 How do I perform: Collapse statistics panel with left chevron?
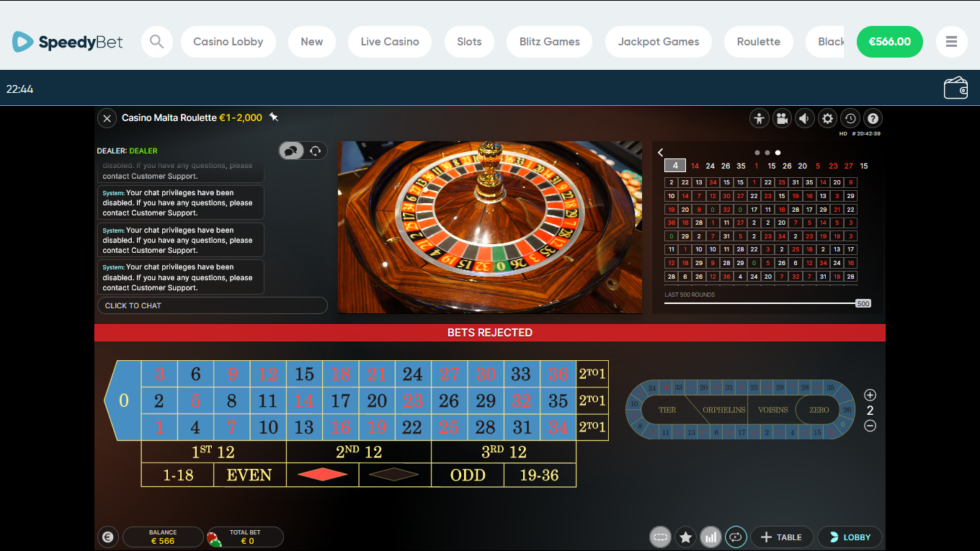[x=661, y=152]
